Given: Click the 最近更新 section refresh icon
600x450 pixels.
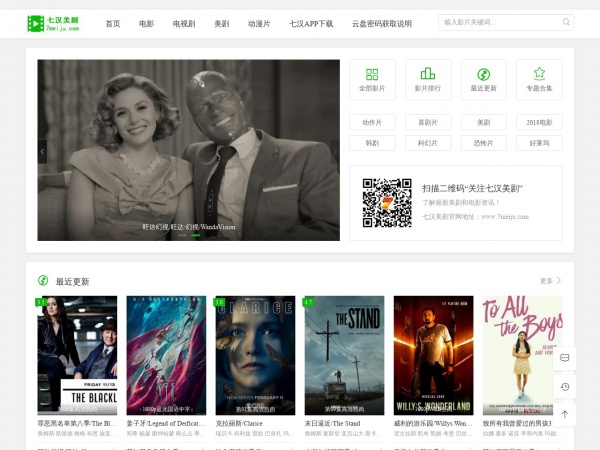Looking at the screenshot, I should pos(43,280).
